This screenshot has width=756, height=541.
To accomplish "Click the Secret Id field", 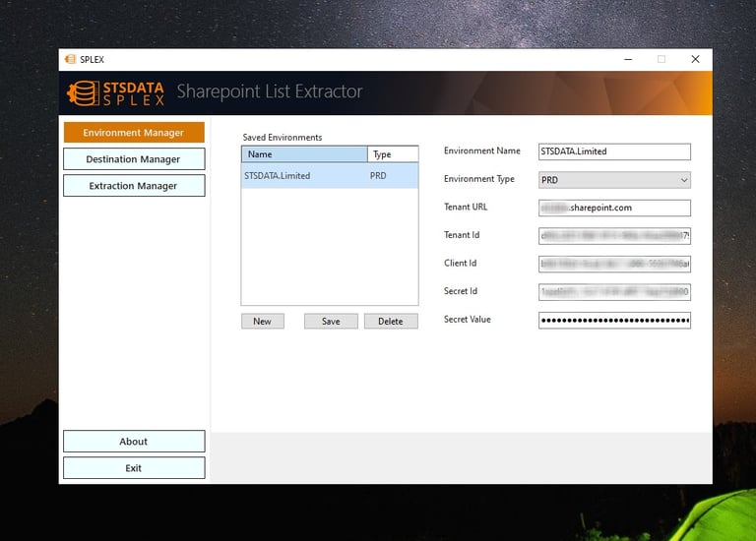I will (x=614, y=292).
